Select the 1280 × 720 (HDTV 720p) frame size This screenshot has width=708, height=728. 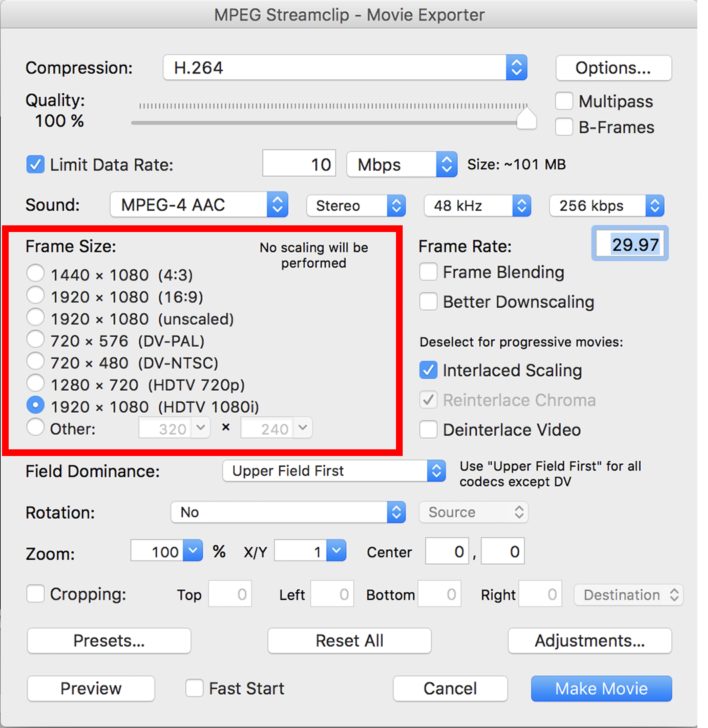[35, 383]
